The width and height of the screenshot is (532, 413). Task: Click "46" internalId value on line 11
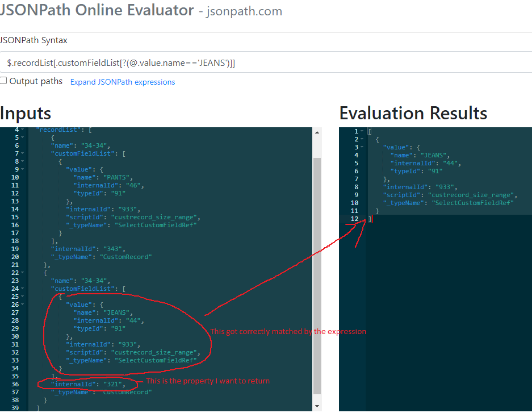(133, 185)
